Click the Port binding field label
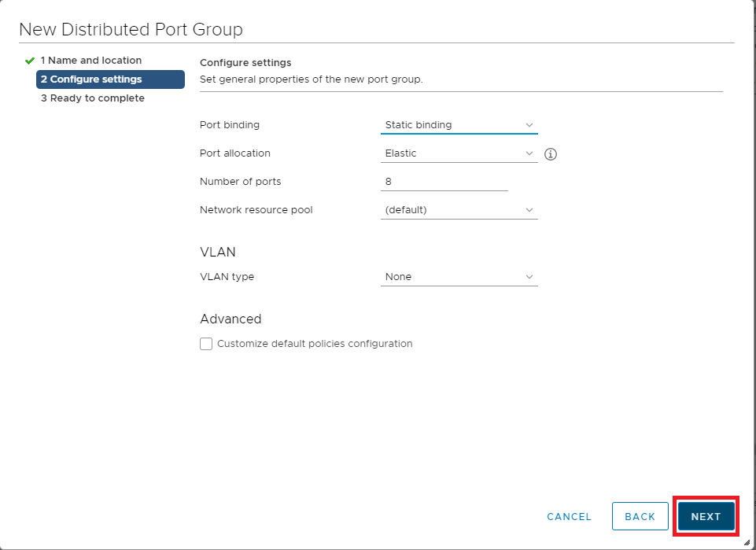Screen dimensions: 756x550 point(230,125)
